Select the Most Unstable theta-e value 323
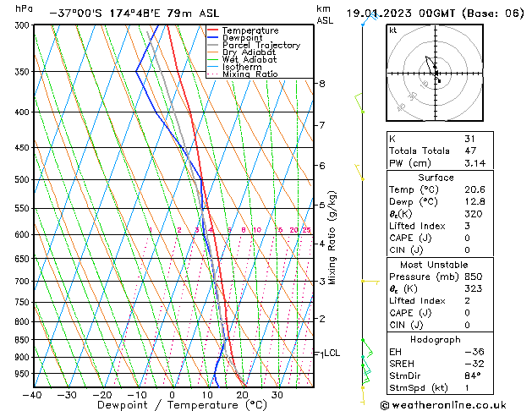The width and height of the screenshot is (532, 411). 474,288
